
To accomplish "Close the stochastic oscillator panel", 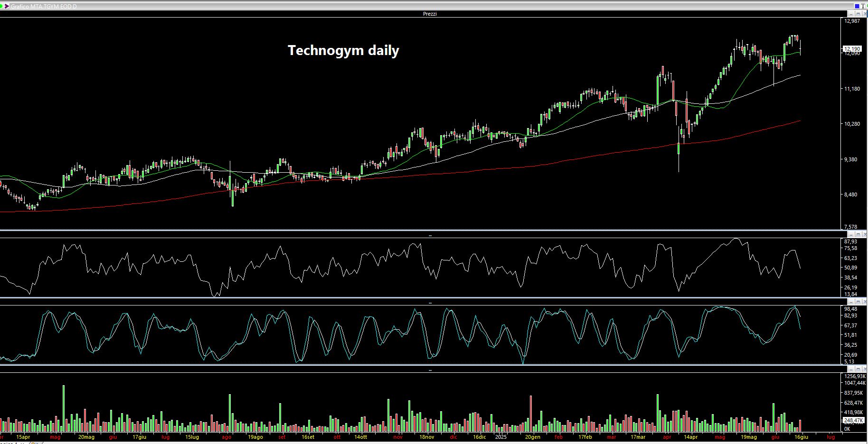I will click(x=865, y=302).
